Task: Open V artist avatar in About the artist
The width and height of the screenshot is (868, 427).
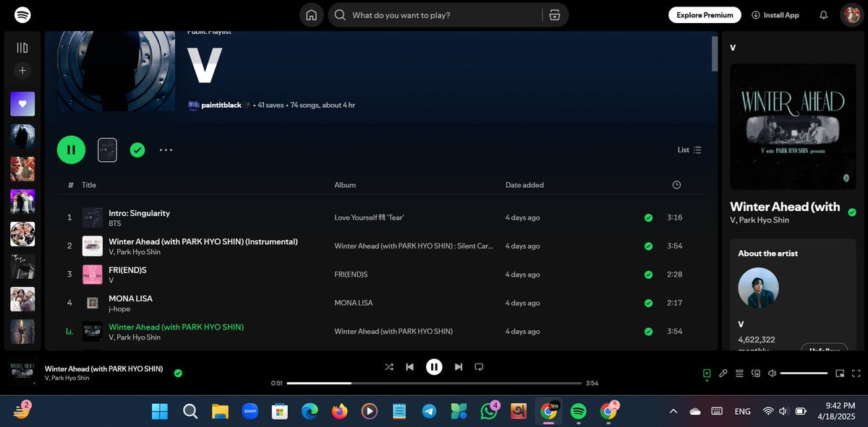Action: pyautogui.click(x=758, y=288)
